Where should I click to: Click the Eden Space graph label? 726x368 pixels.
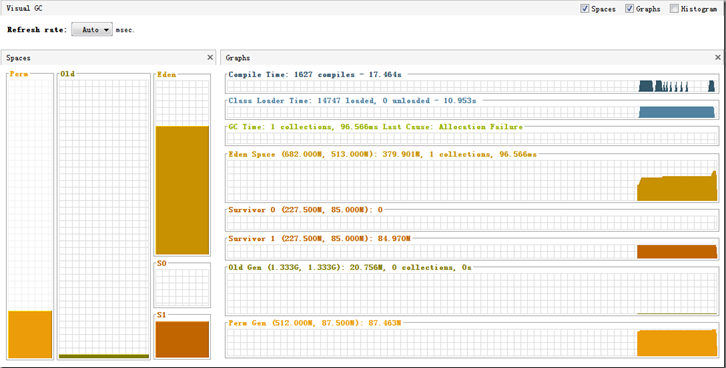click(x=382, y=154)
